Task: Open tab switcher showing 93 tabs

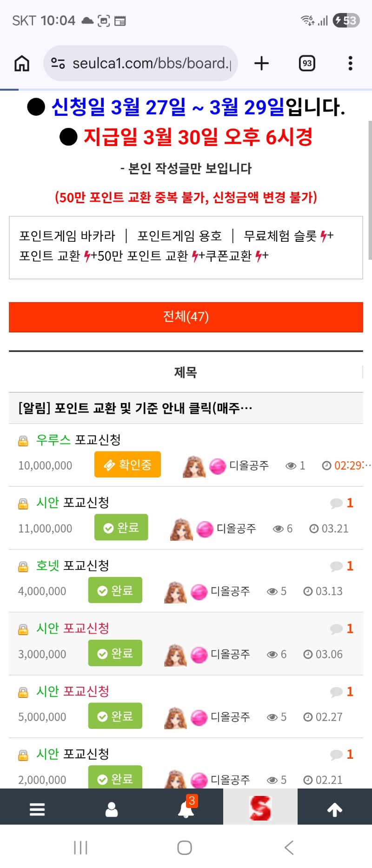Action: click(307, 63)
